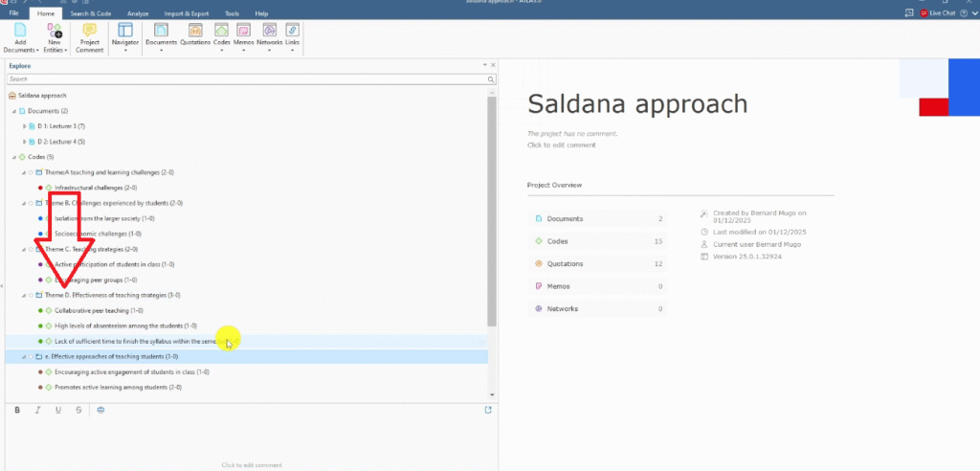Switch to the Search & Code tab

pos(91,13)
